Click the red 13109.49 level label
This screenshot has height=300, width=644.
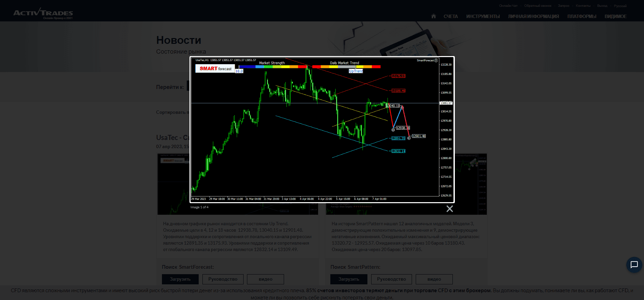coord(398,91)
